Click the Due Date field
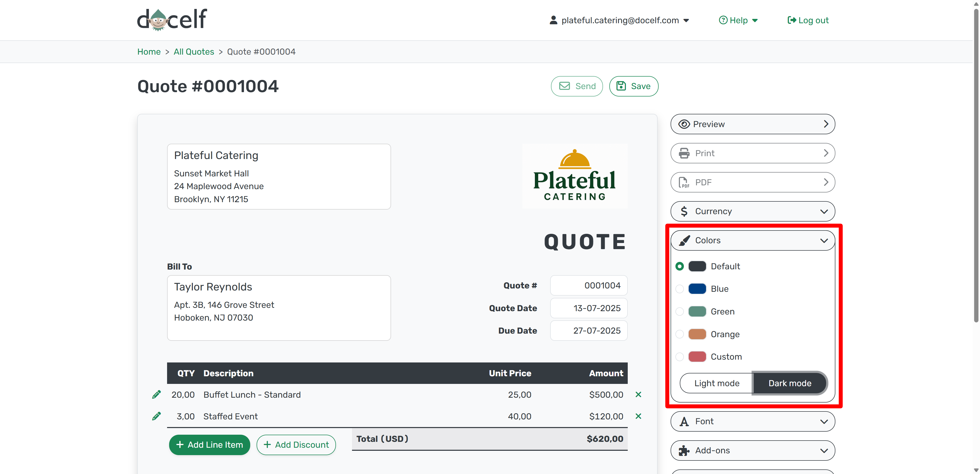The width and height of the screenshot is (980, 474). pos(588,331)
